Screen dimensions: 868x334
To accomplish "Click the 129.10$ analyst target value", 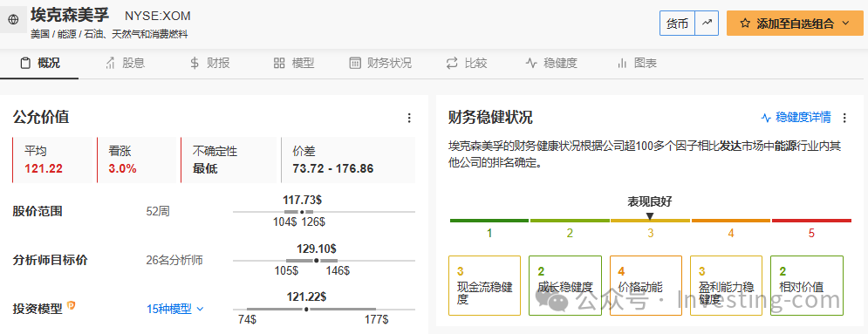I will 317,249.
